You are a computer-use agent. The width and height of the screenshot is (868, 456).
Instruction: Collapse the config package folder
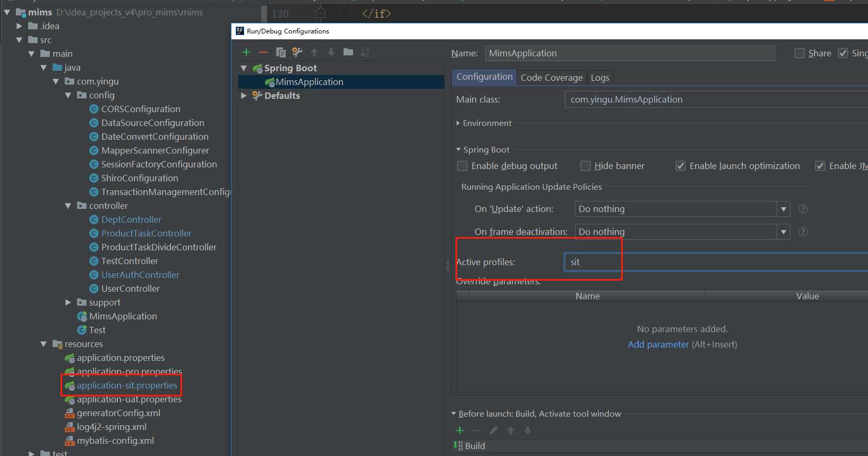click(x=68, y=95)
